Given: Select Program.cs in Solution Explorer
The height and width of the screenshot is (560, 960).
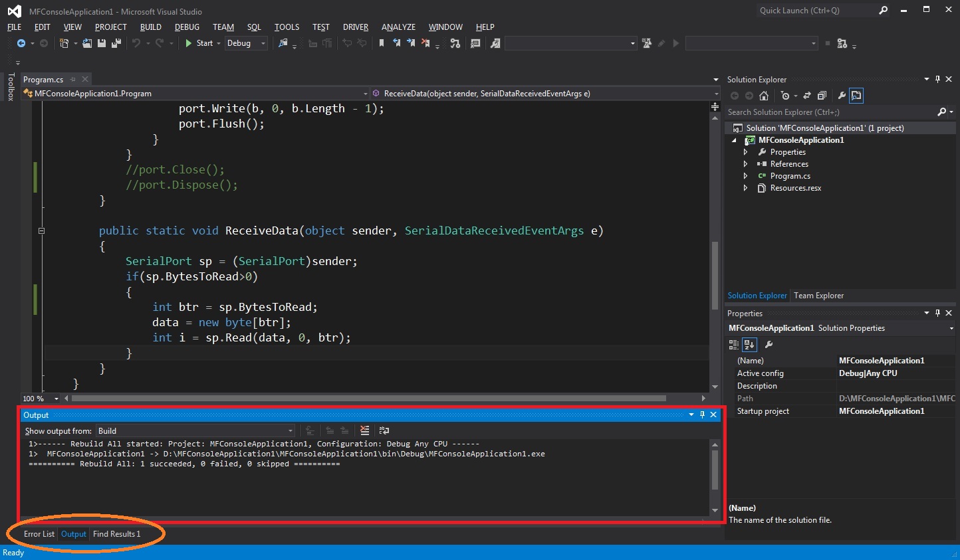Looking at the screenshot, I should (790, 176).
